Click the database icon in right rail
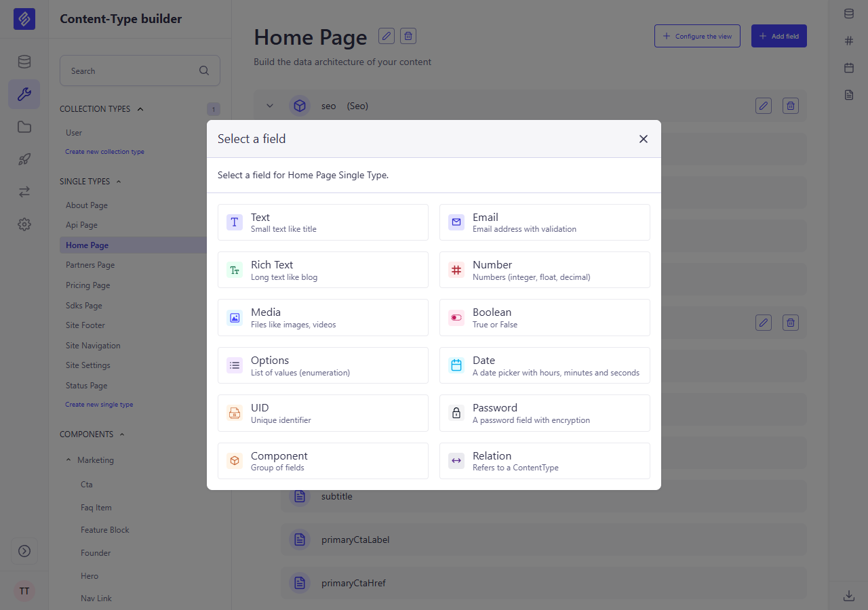 (849, 14)
